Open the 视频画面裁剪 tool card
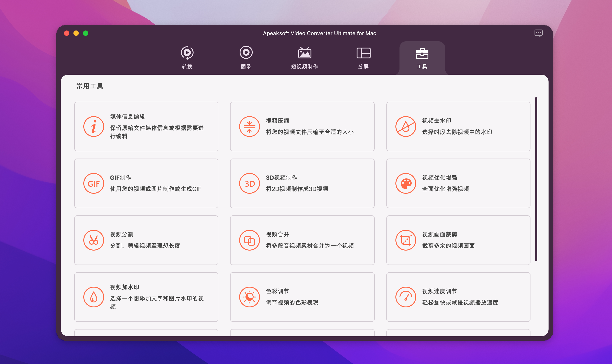This screenshot has width=612, height=364. pos(458,240)
